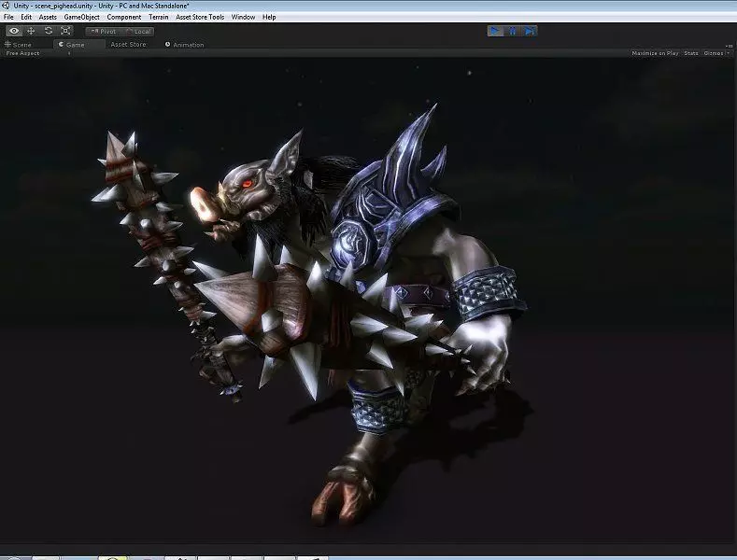Toggle Maximize on Play
This screenshot has width=737, height=560.
(x=655, y=53)
